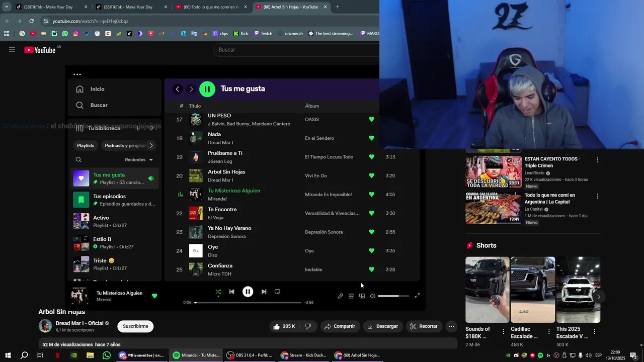
Task: Adjust the Spotify volume slider
Action: pyautogui.click(x=393, y=296)
